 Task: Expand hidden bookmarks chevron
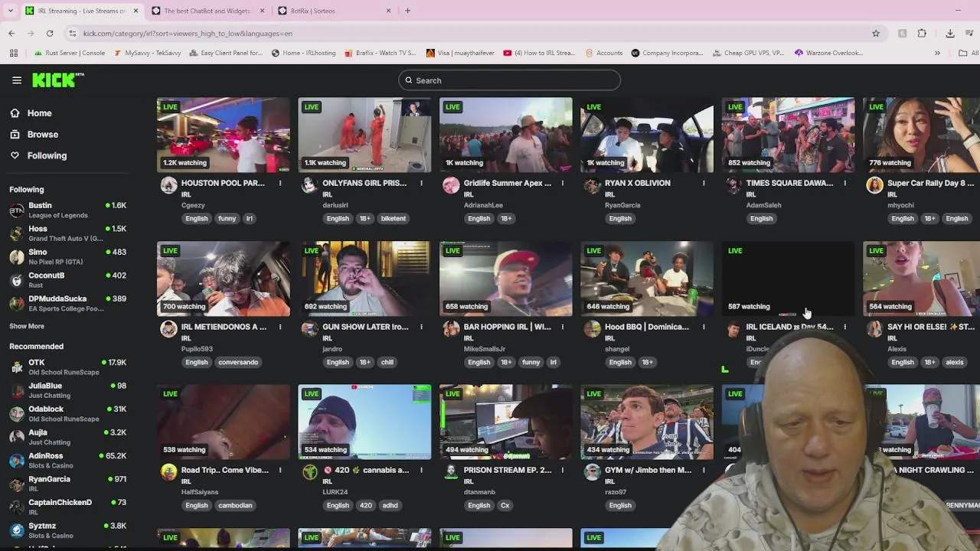pyautogui.click(x=937, y=53)
